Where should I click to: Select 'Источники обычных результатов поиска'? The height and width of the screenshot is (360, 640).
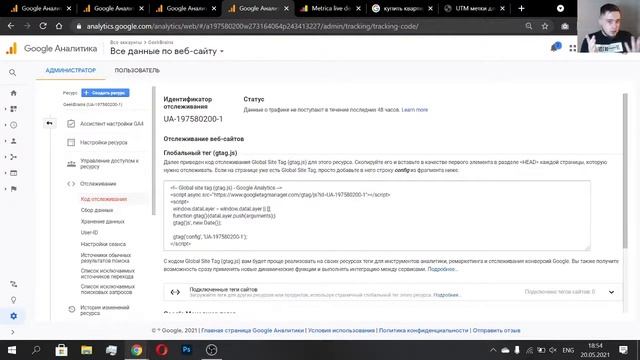pos(106,258)
